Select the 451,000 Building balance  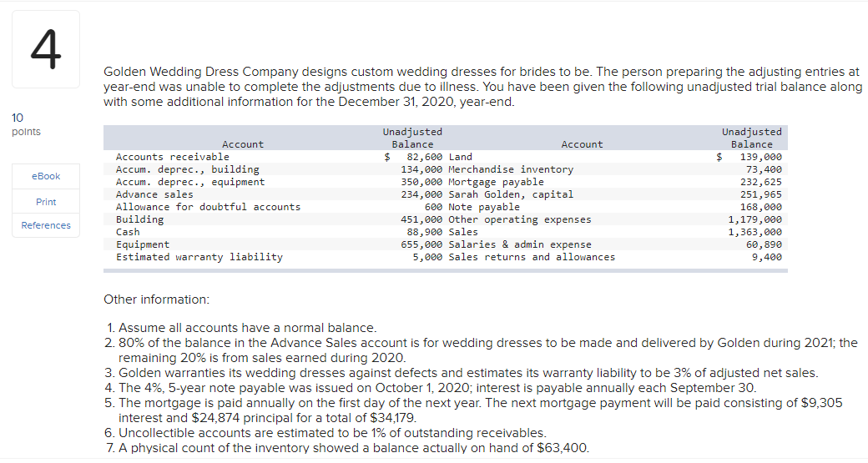pyautogui.click(x=421, y=219)
